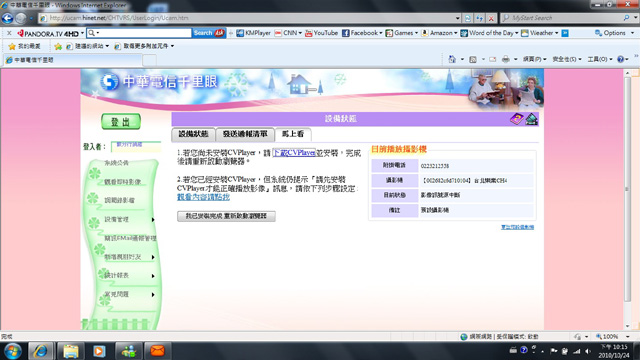Viewport: 640px width, 360px height.
Task: Open the 工具(O) tools menu dropdown
Action: 600,60
